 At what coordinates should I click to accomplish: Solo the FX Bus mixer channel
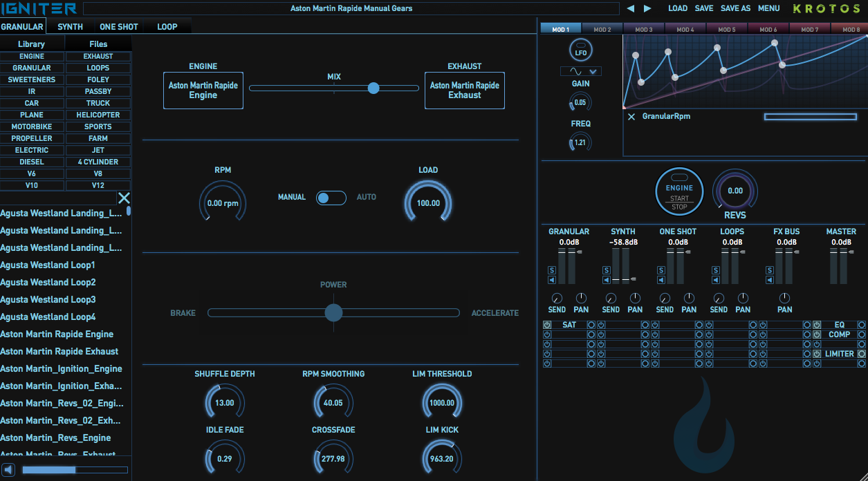[770, 270]
